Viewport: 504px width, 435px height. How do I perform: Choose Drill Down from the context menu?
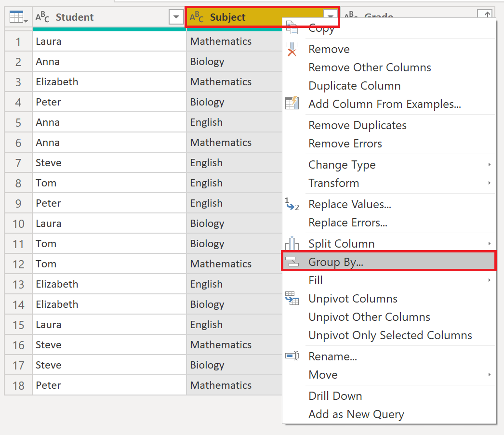coord(335,395)
